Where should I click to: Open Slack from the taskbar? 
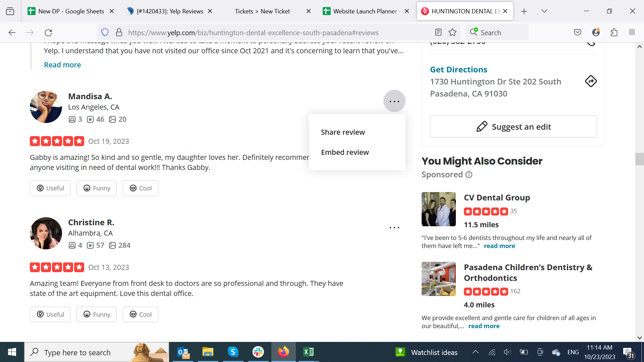[258, 352]
